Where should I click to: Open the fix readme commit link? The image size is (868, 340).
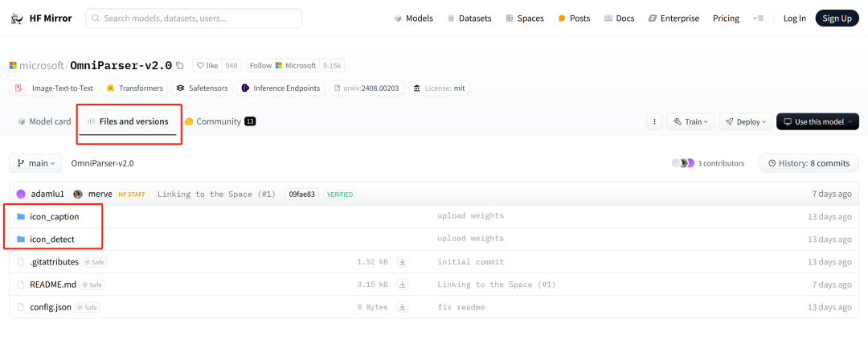click(461, 307)
